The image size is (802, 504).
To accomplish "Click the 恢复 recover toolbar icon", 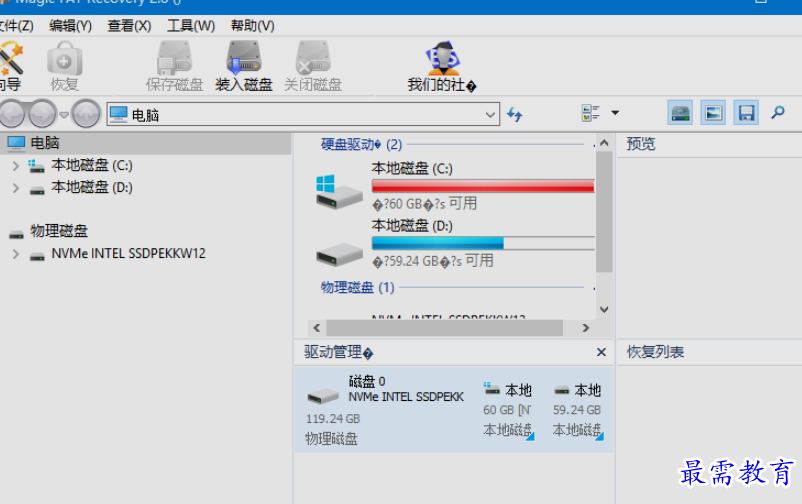I will 64,67.
